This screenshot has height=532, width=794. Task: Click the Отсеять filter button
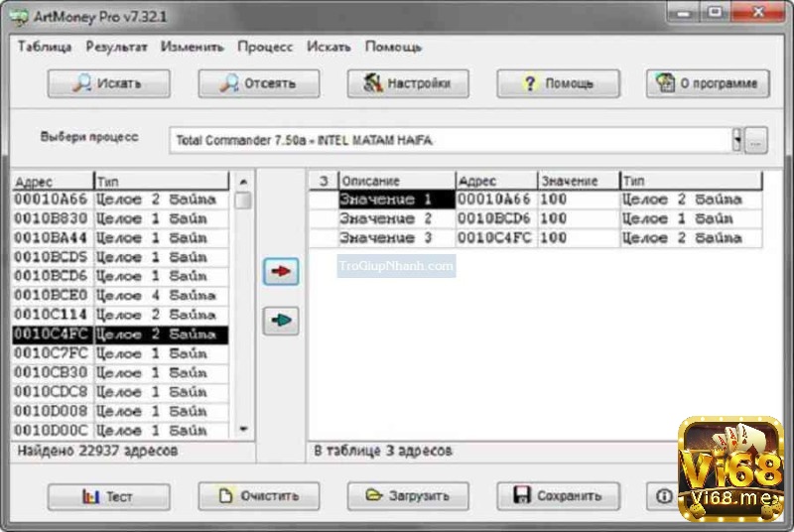[259, 83]
